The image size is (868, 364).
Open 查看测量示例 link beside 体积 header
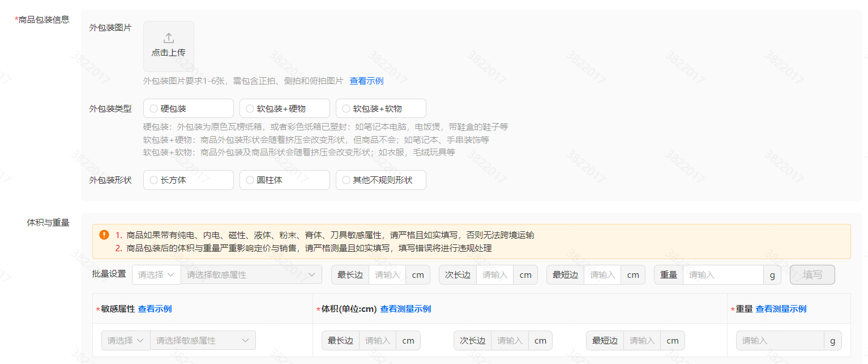(x=405, y=309)
